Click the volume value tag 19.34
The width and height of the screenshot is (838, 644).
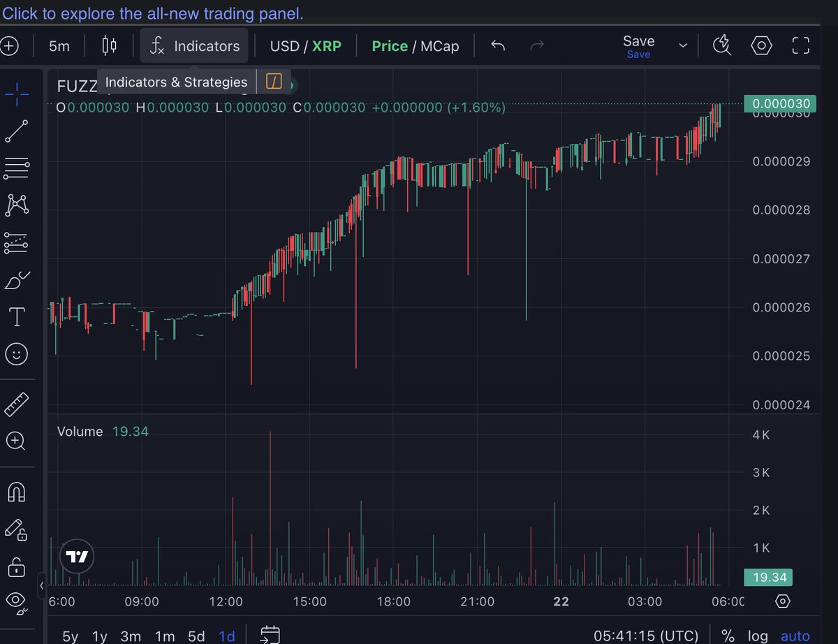point(770,577)
